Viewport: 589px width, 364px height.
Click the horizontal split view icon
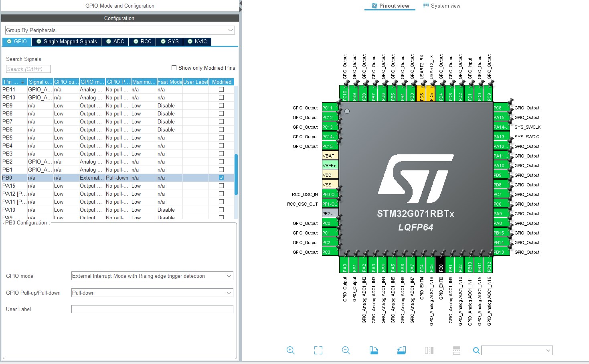[x=457, y=350]
